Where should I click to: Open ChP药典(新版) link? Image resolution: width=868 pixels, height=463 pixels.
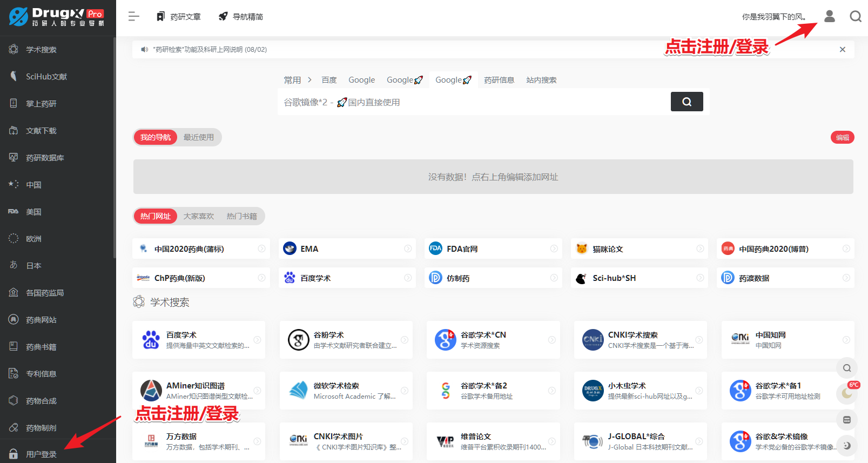(201, 278)
